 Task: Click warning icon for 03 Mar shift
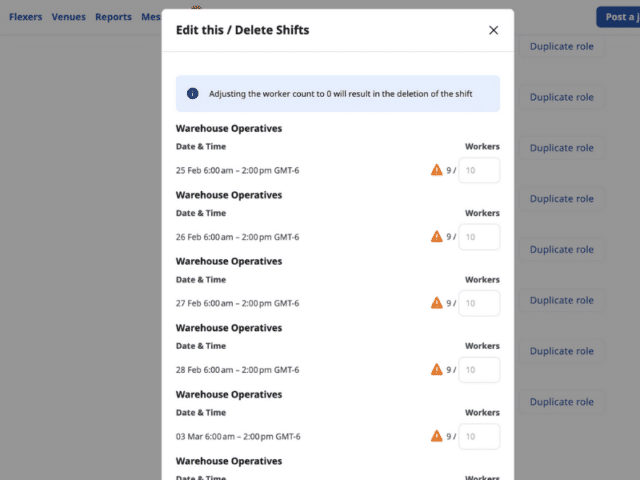click(x=436, y=436)
